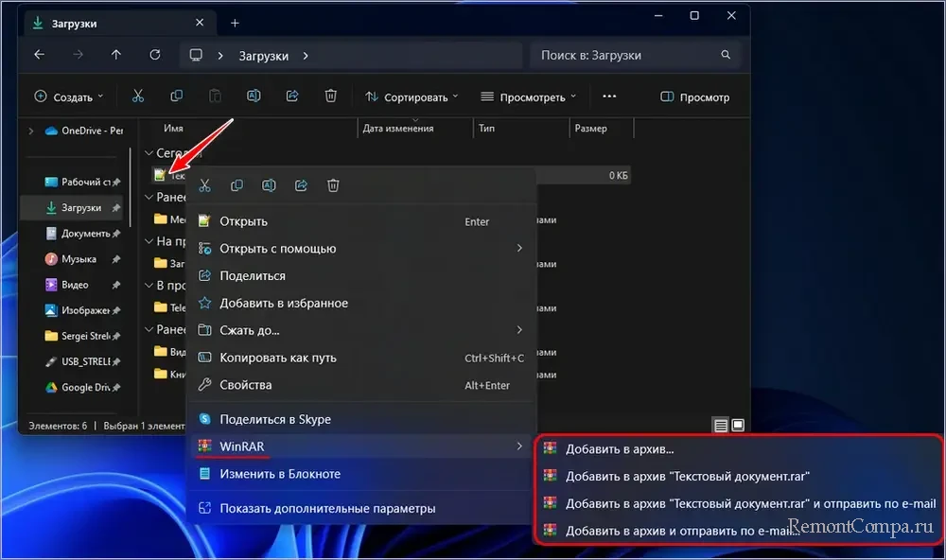The width and height of the screenshot is (946, 560).
Task: Open a new tab with plus button
Action: point(235,23)
